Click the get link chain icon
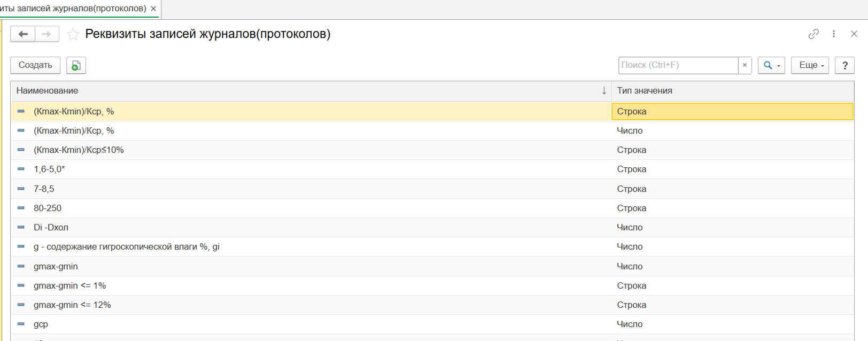 (813, 34)
